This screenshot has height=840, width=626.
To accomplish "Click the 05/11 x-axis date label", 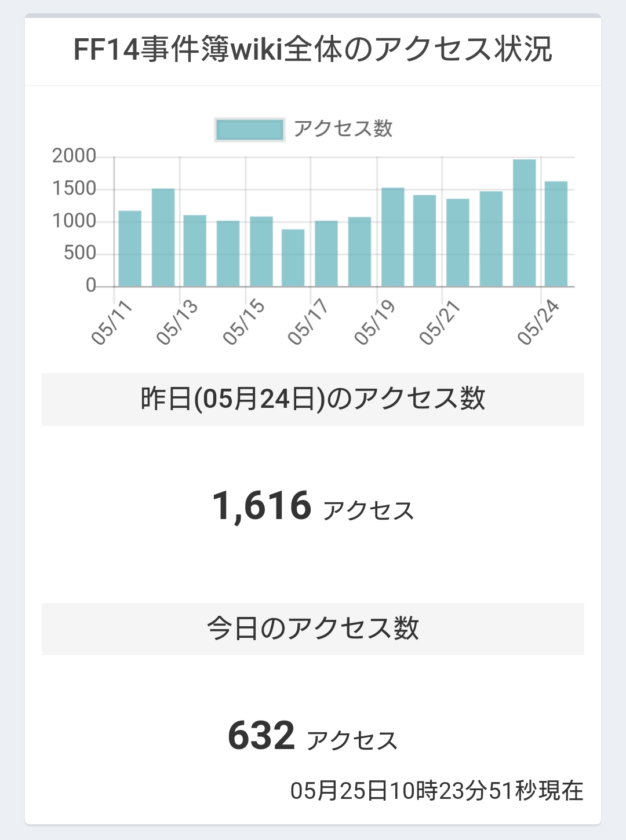I will [x=112, y=323].
